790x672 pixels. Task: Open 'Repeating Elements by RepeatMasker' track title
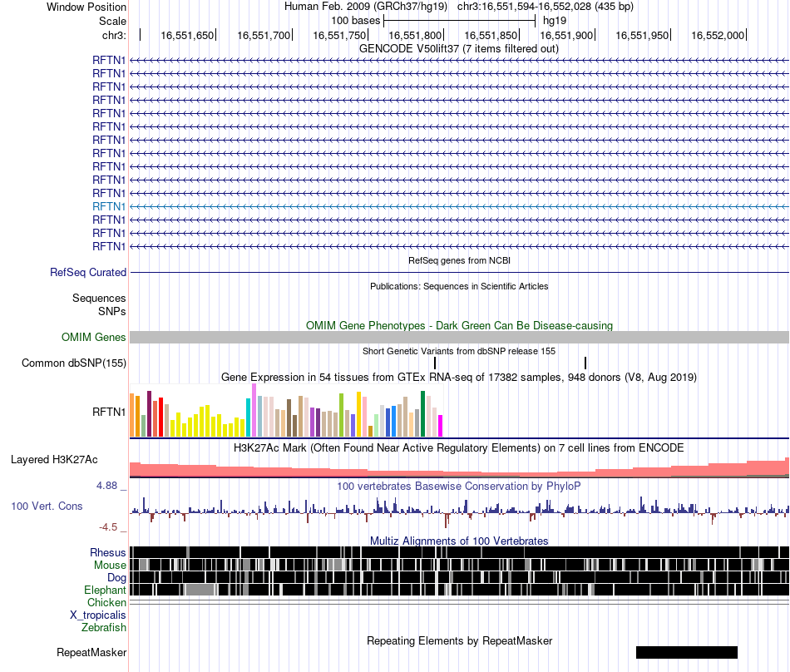459,640
